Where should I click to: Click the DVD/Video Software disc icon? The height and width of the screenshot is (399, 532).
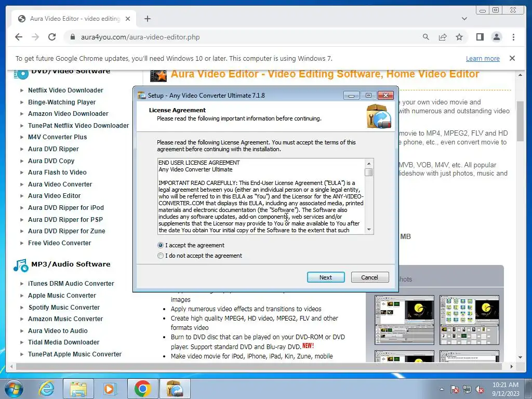[x=21, y=74]
